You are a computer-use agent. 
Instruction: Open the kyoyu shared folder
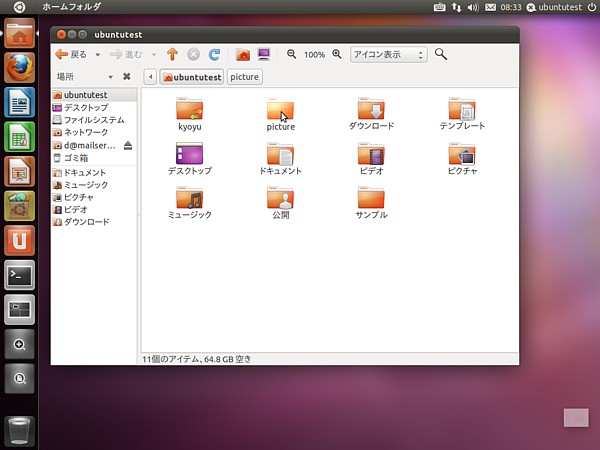coord(189,115)
